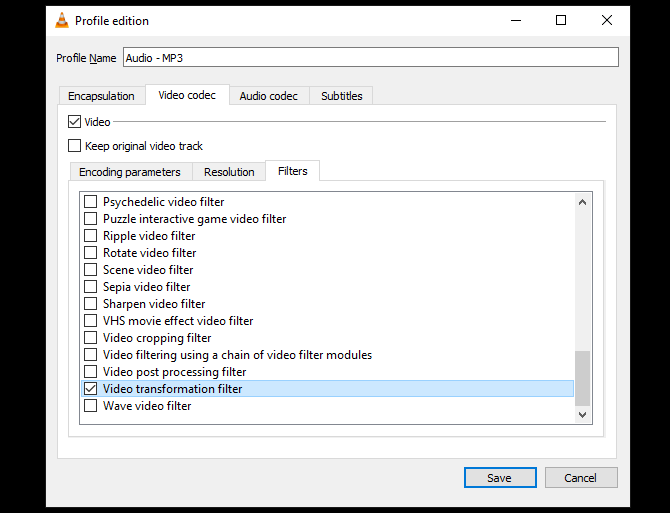Click the VLC cone icon in title bar
670x513 pixels.
(x=60, y=20)
